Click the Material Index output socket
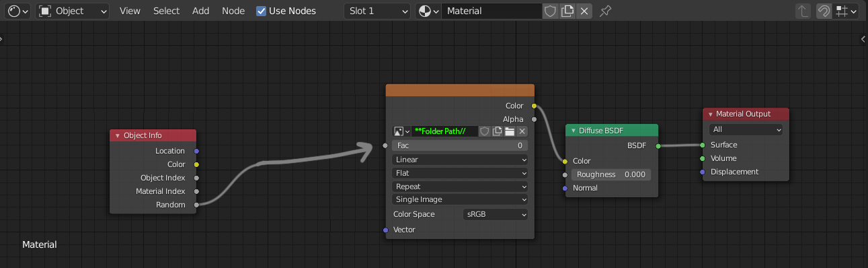The height and width of the screenshot is (268, 868). click(x=196, y=191)
